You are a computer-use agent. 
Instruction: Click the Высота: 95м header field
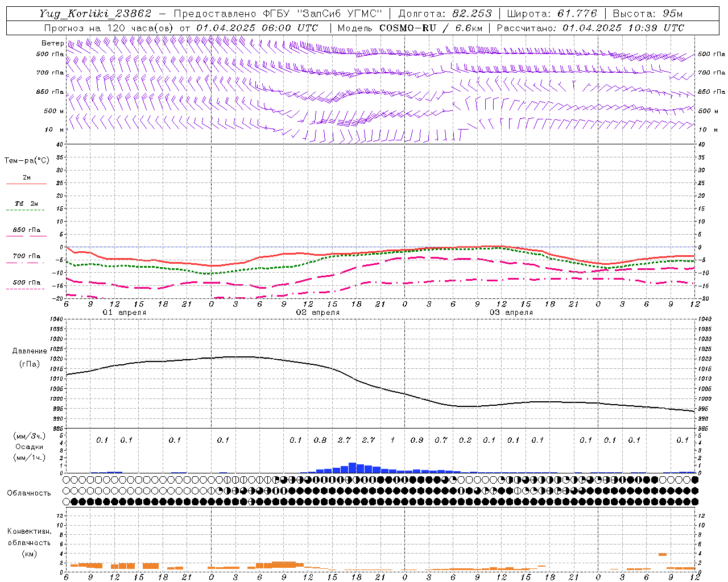pyautogui.click(x=648, y=14)
